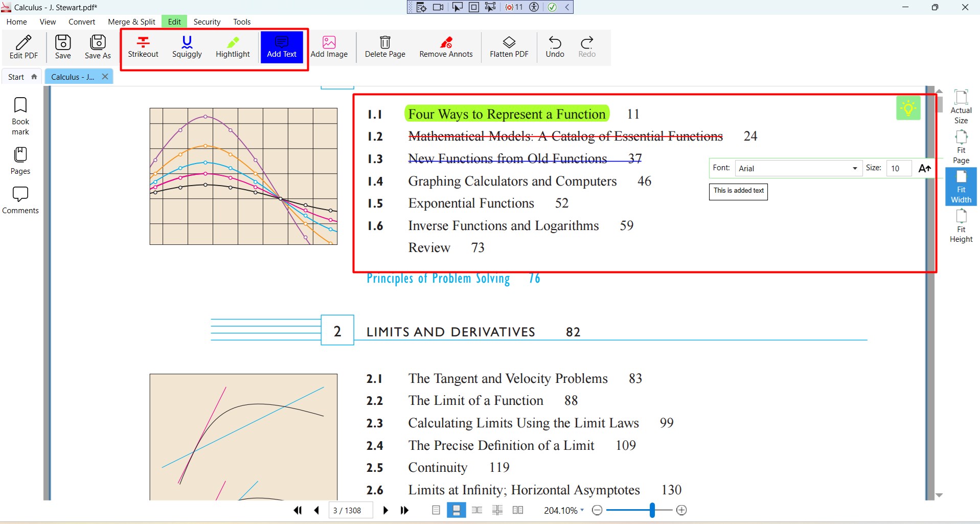
Task: Open the Delete Page tool
Action: coord(384,47)
